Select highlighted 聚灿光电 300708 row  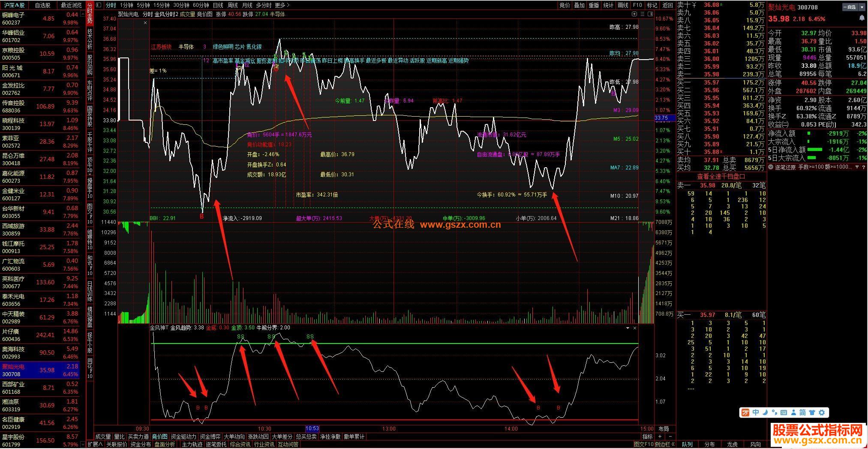pyautogui.click(x=40, y=370)
